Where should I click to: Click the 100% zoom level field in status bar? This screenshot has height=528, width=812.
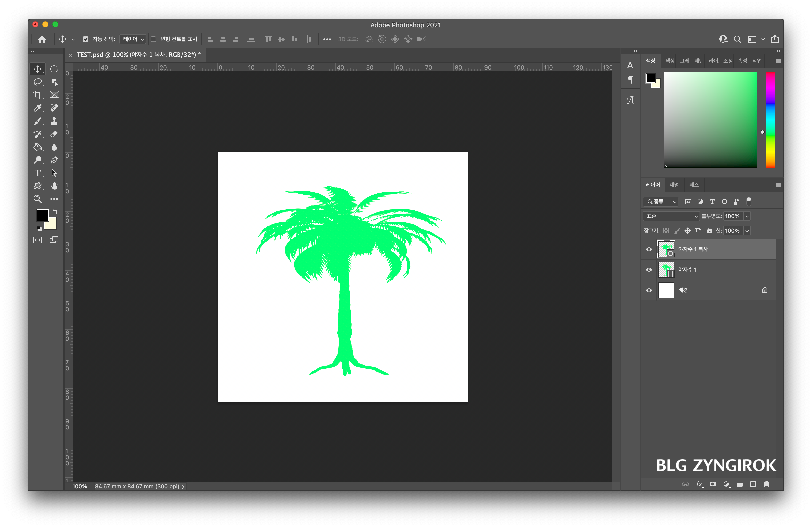(80, 486)
